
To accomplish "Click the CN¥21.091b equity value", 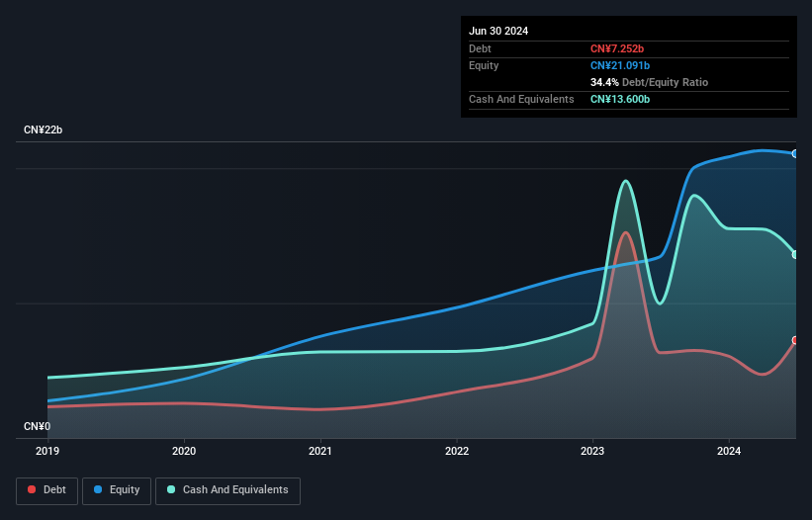I will point(620,65).
